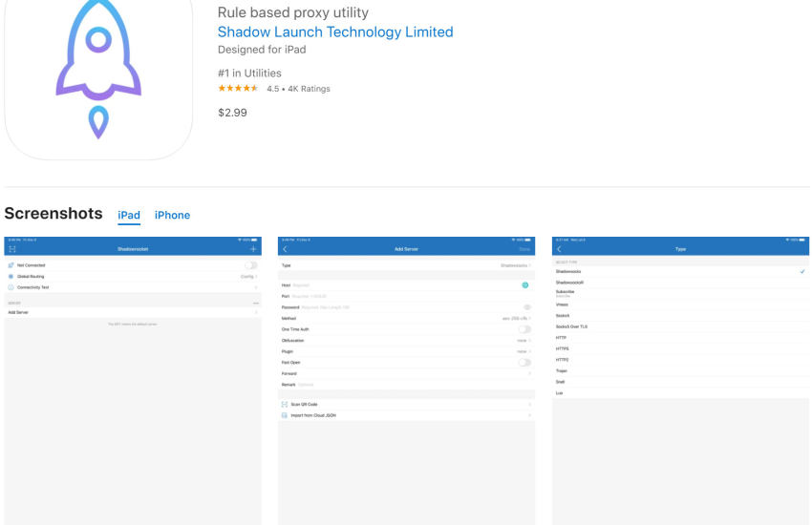Viewport: 812px width, 525px height.
Task: Select Lua type
Action: coord(680,393)
